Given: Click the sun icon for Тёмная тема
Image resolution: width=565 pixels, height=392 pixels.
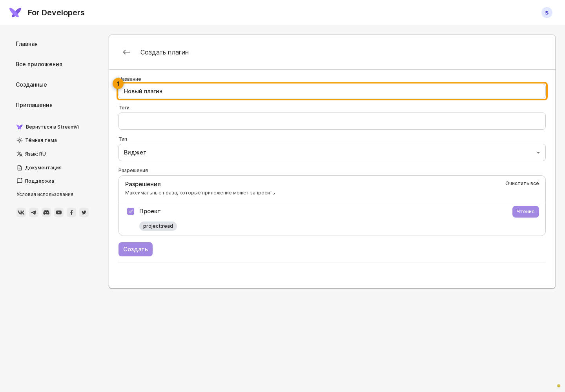Looking at the screenshot, I should pyautogui.click(x=20, y=140).
